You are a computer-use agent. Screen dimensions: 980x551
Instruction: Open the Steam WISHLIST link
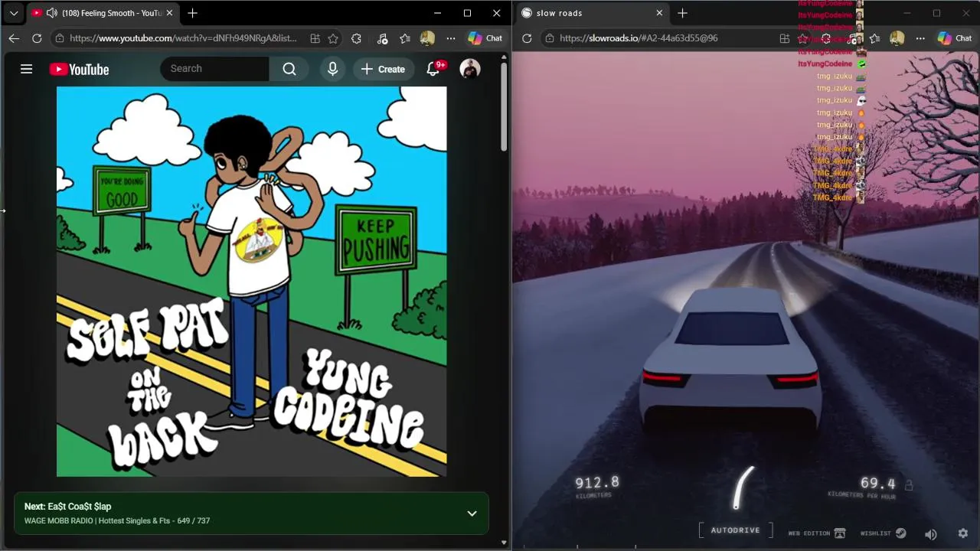pyautogui.click(x=883, y=533)
